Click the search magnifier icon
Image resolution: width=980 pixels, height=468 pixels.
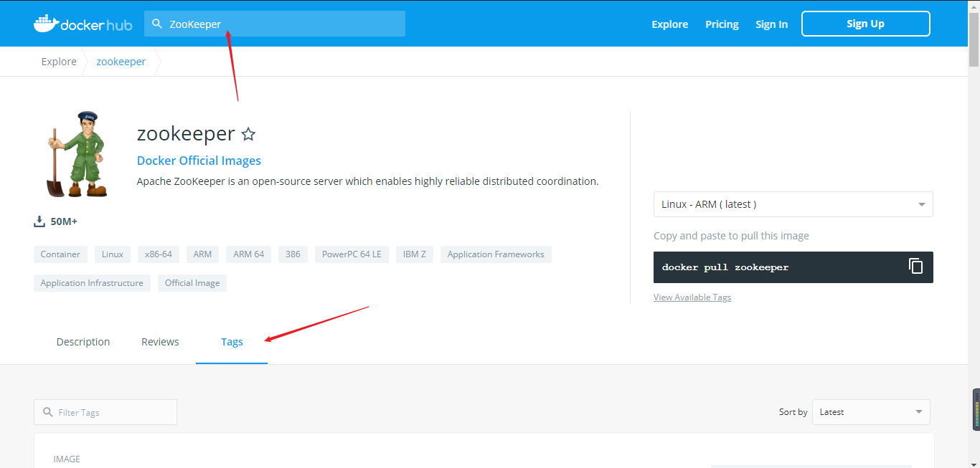pyautogui.click(x=157, y=23)
